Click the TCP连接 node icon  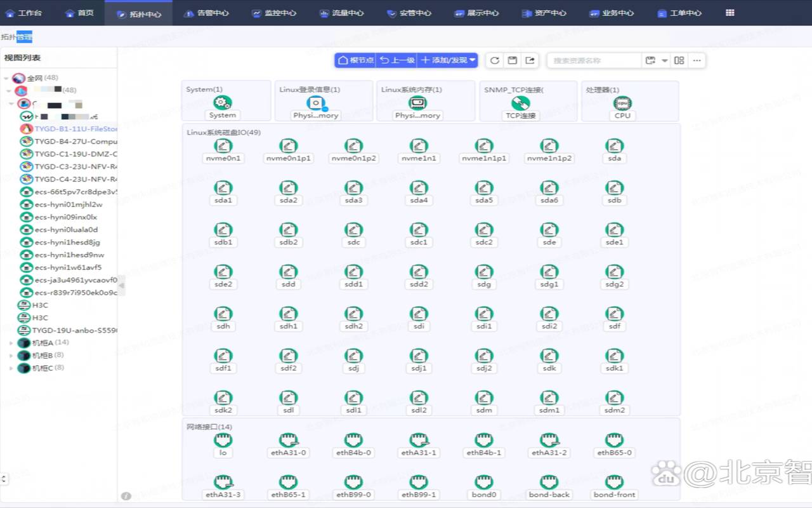(520, 103)
